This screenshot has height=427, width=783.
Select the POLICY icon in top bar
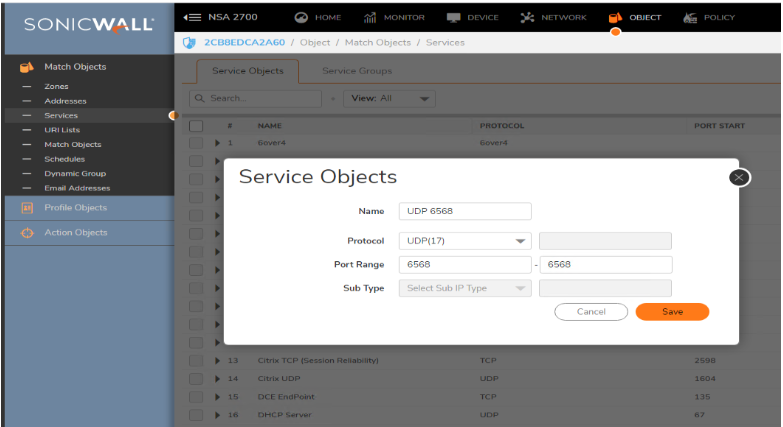click(x=689, y=17)
